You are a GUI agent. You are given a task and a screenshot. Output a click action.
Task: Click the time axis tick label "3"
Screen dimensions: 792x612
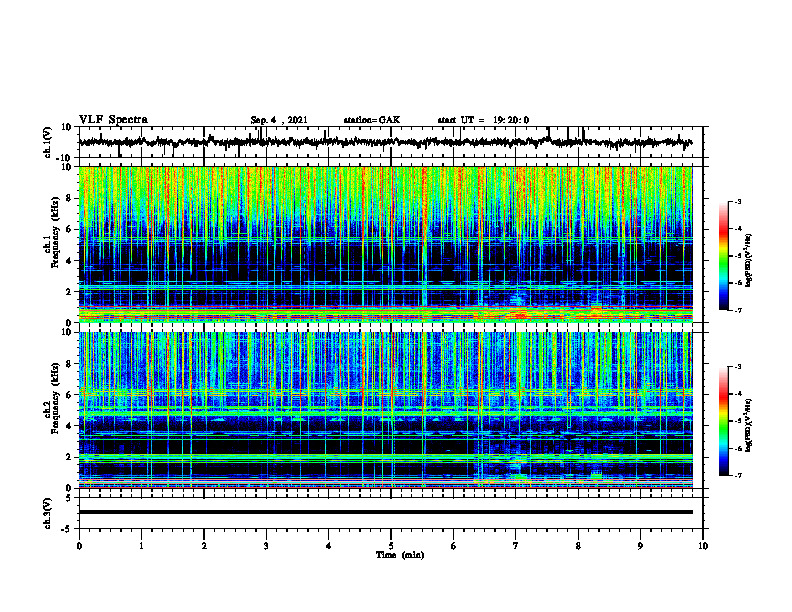click(266, 546)
